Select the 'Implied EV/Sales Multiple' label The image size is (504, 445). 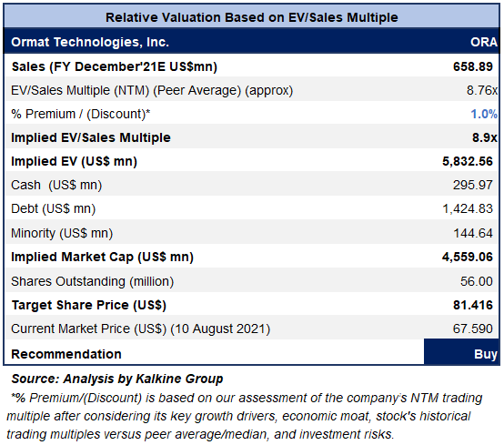click(91, 137)
